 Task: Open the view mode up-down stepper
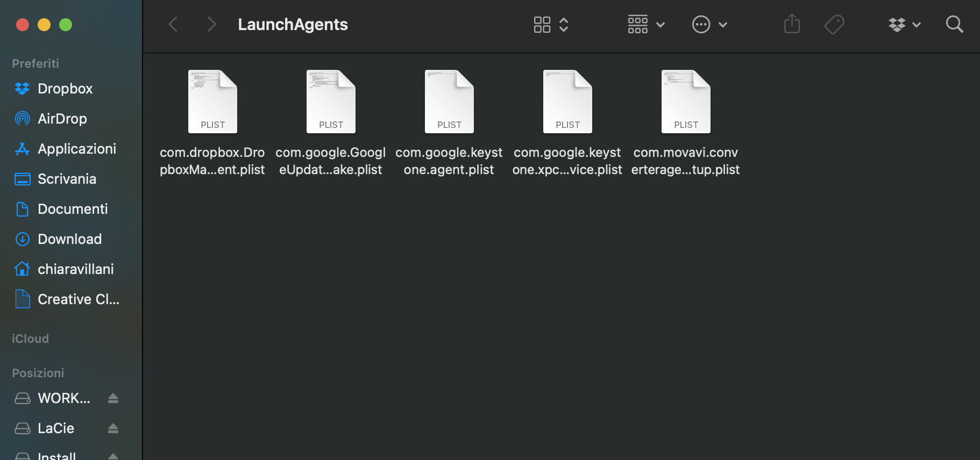(564, 24)
